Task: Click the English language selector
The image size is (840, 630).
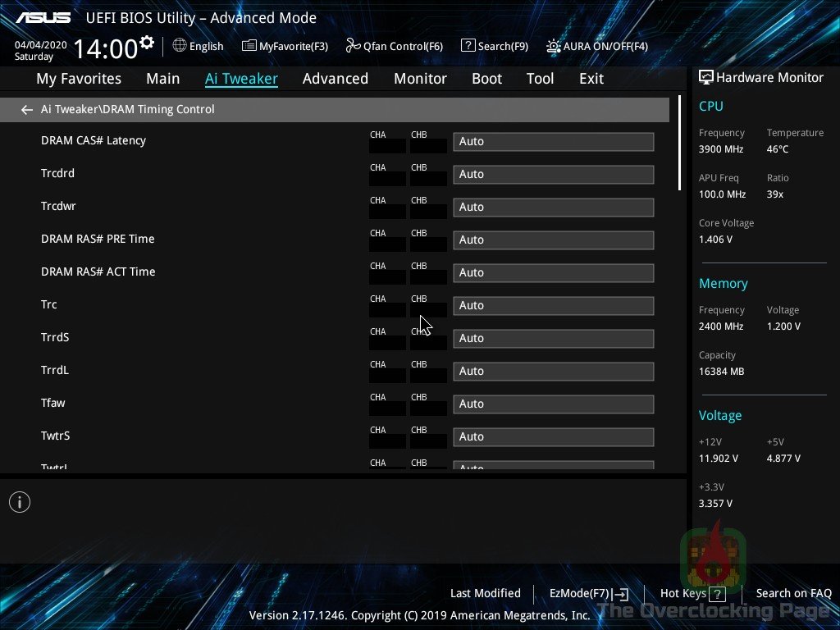Action: point(199,46)
